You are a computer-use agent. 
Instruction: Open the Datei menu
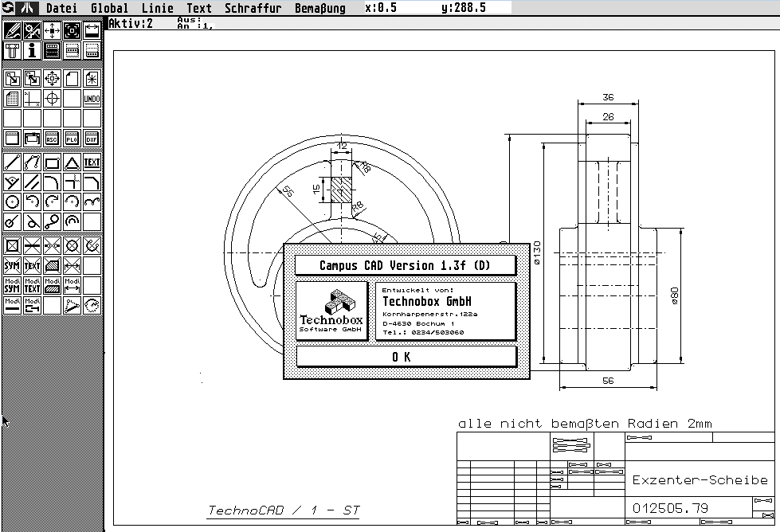(x=61, y=8)
